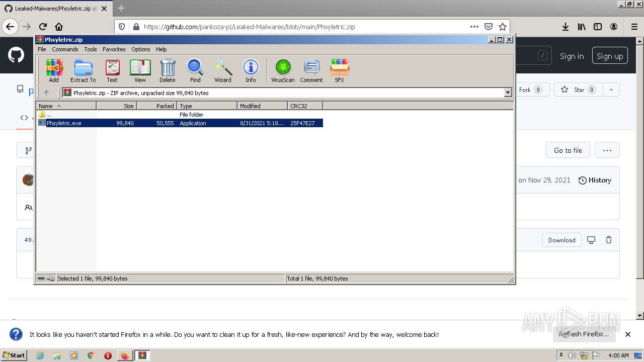The height and width of the screenshot is (362, 644).
Task: Click the Firefox reload icon
Action: tap(43, 27)
